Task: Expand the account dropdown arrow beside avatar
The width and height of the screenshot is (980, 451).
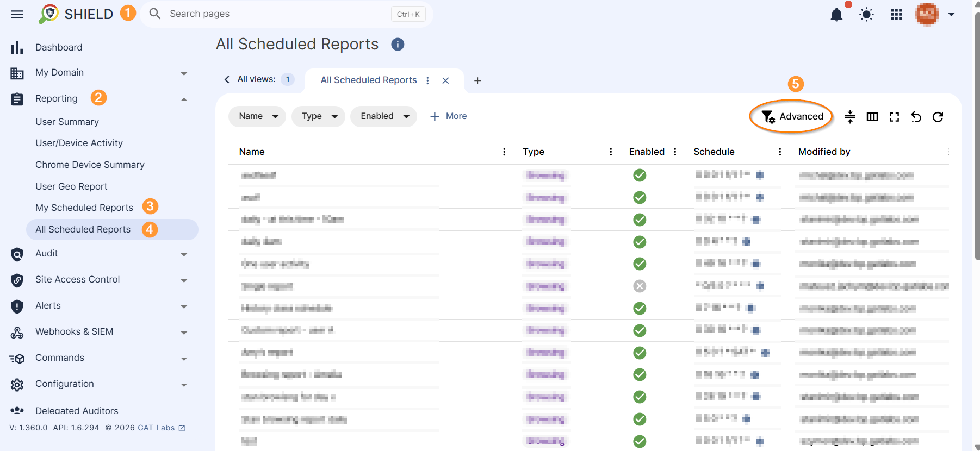Action: click(951, 15)
